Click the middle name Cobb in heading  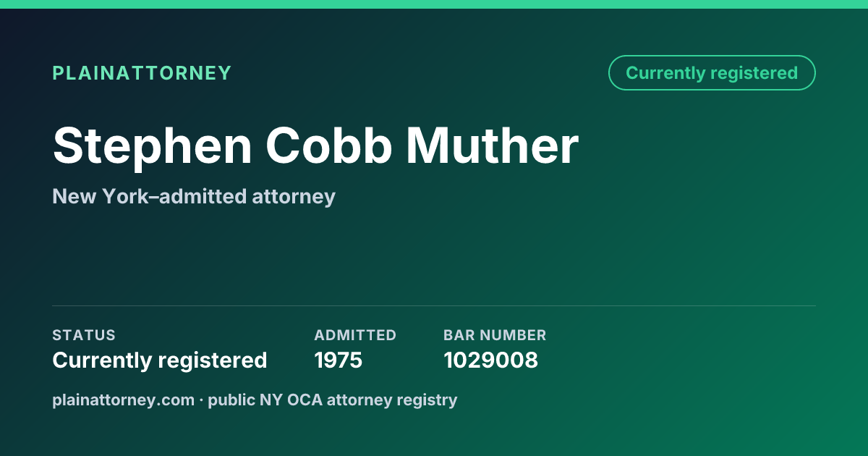329,146
